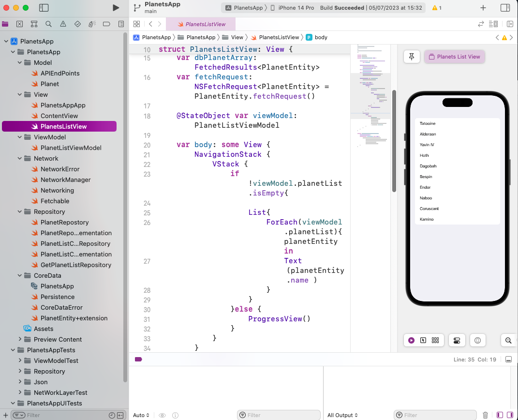
Task: Open the Breakpoint navigator tag icon
Action: point(106,24)
